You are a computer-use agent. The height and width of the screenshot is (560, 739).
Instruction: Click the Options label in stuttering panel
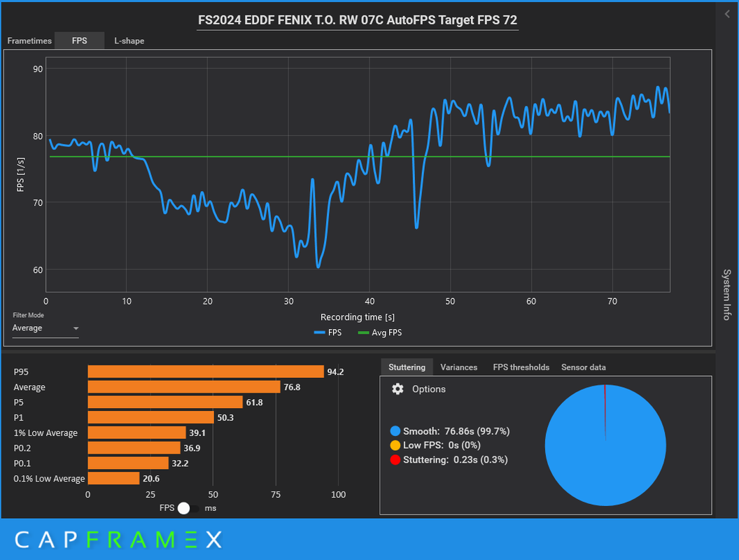click(428, 389)
